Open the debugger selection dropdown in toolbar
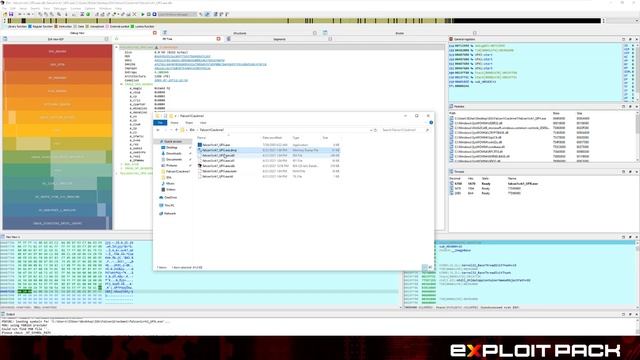The width and height of the screenshot is (640, 360). 177,14
